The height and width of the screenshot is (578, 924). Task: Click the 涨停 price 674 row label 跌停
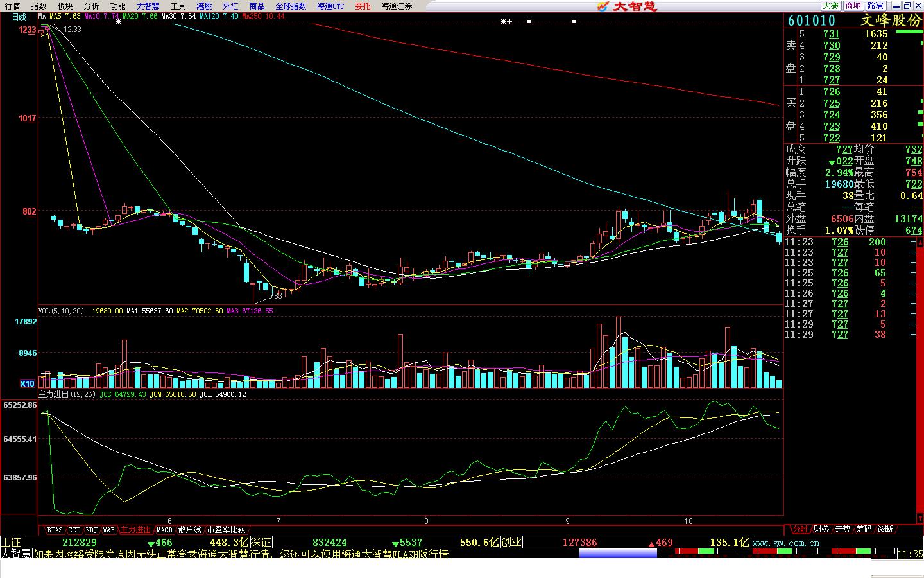point(864,231)
